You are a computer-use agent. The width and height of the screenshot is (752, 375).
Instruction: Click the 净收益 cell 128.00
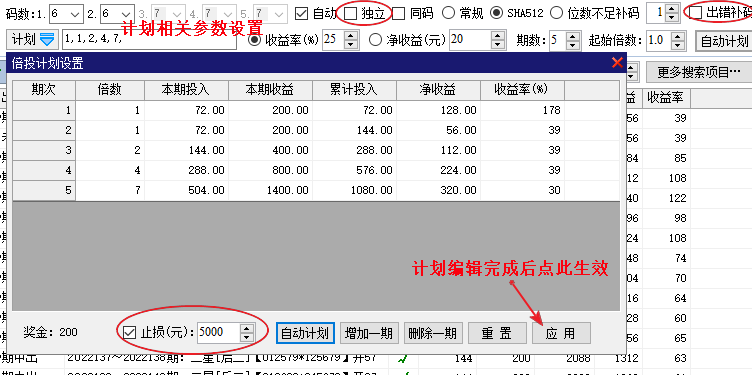[x=438, y=110]
